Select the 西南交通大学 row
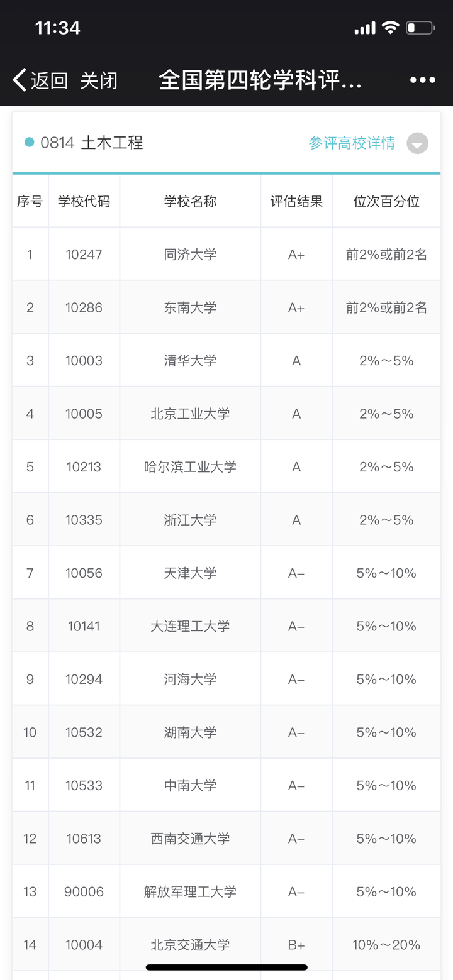The image size is (453, 980). [x=190, y=839]
